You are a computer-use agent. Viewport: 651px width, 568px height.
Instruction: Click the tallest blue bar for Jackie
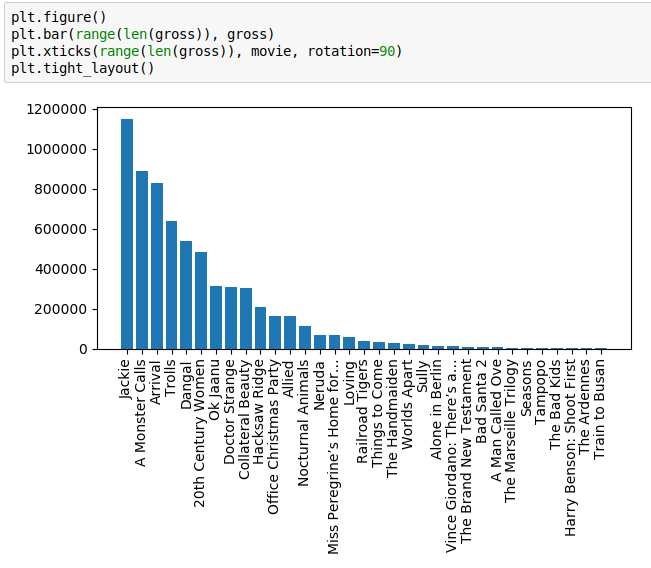click(x=127, y=234)
